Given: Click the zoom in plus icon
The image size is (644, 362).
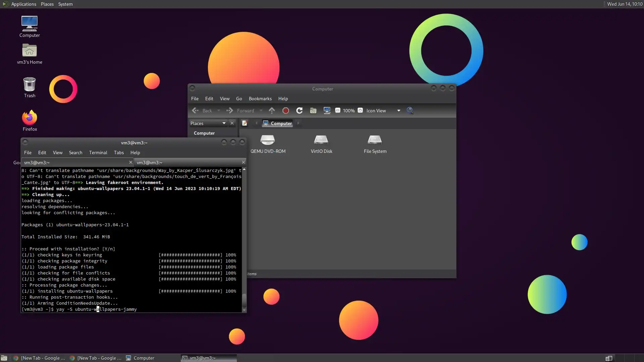Looking at the screenshot, I should point(360,111).
